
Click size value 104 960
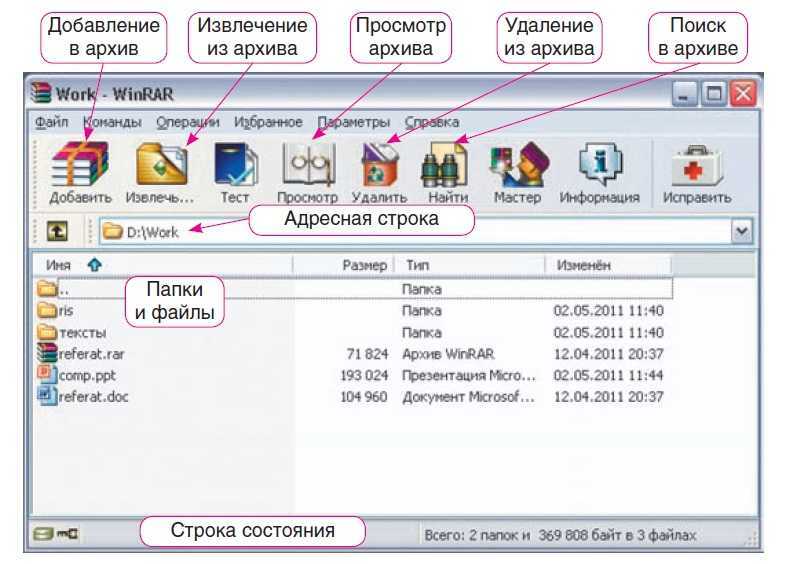(x=364, y=397)
